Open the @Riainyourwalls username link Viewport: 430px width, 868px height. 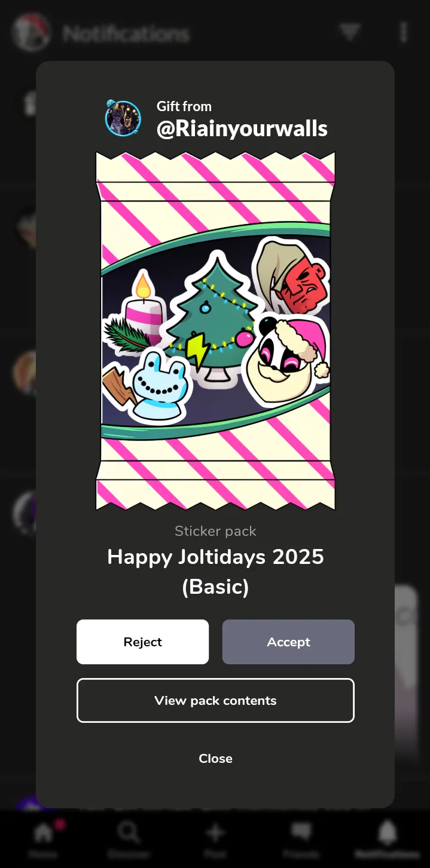tap(242, 128)
